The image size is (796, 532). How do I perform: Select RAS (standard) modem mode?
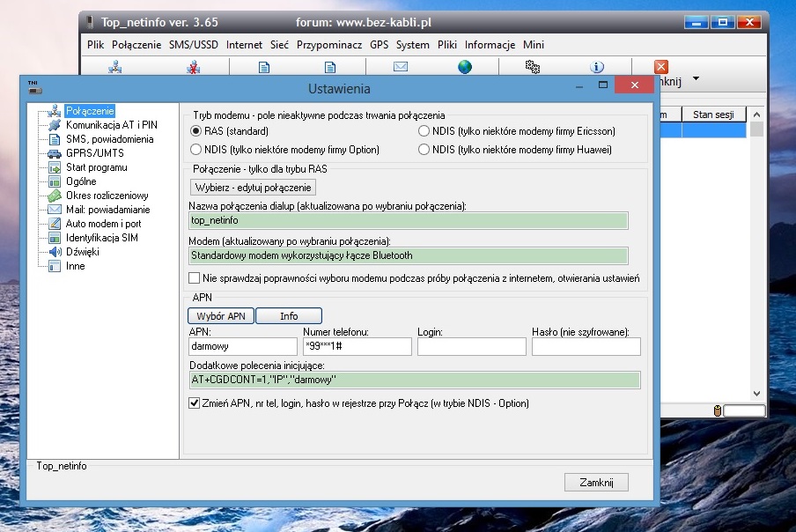[x=197, y=131]
